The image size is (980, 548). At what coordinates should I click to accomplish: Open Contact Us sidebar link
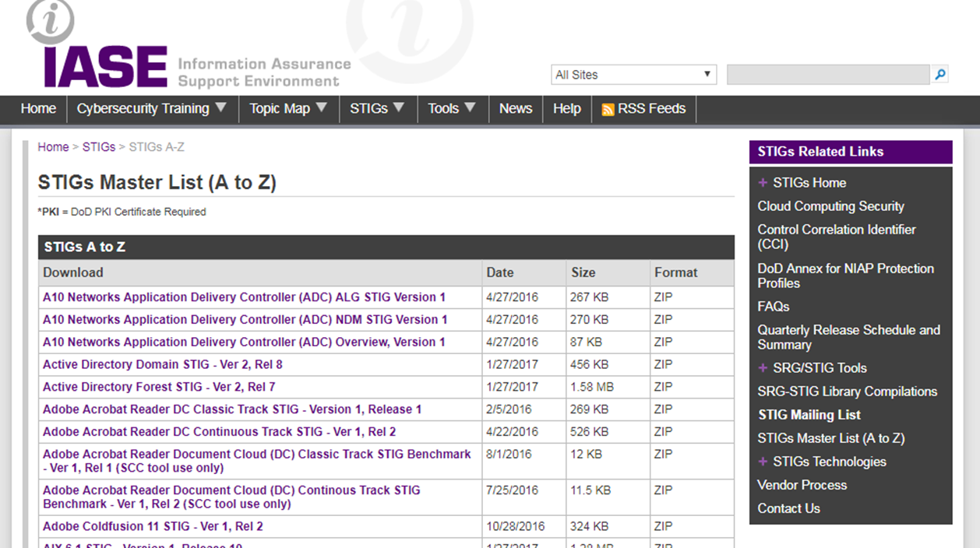tap(788, 508)
